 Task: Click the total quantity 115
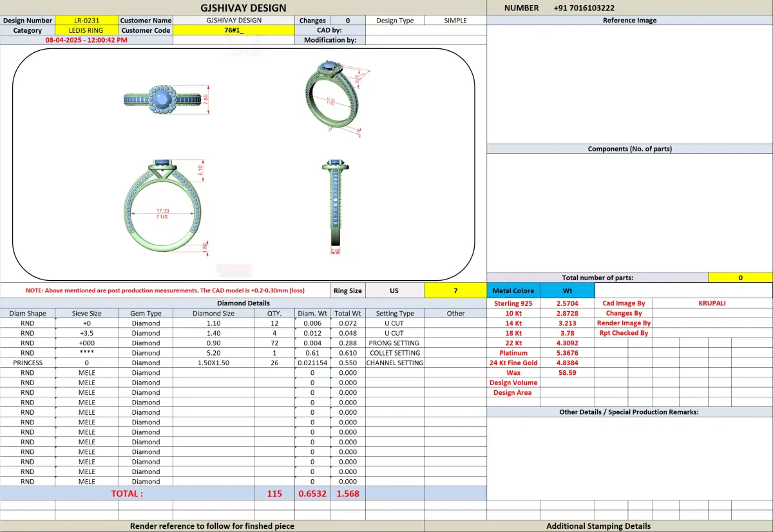point(274,493)
